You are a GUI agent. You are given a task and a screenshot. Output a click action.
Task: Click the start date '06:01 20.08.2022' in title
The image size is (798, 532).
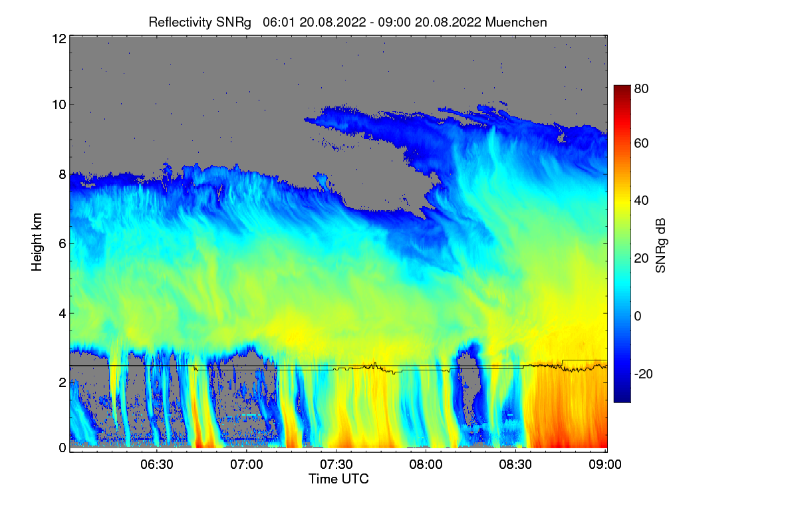click(314, 22)
